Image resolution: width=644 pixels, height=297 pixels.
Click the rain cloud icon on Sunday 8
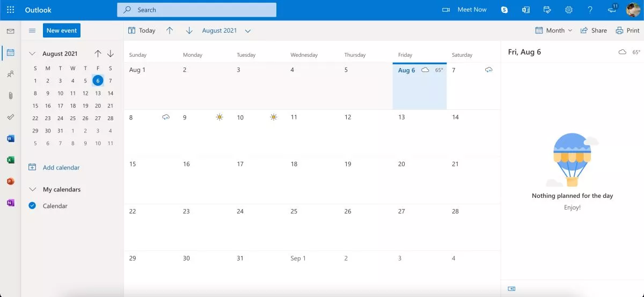[x=166, y=117]
